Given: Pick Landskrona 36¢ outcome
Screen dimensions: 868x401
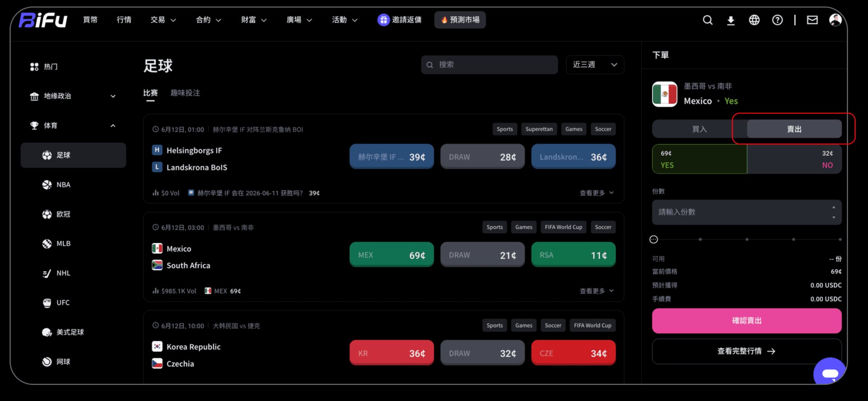Looking at the screenshot, I should click(x=573, y=157).
